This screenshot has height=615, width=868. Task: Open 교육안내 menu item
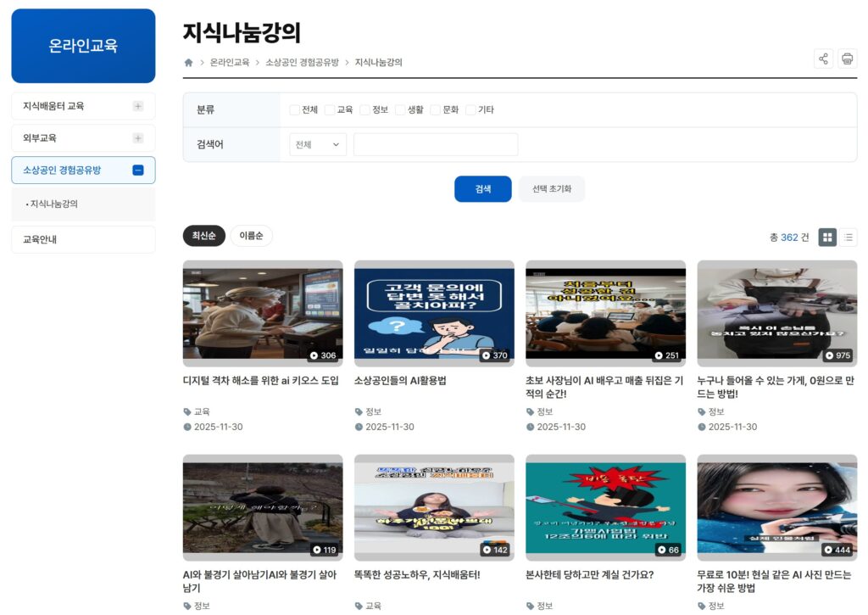pos(83,239)
